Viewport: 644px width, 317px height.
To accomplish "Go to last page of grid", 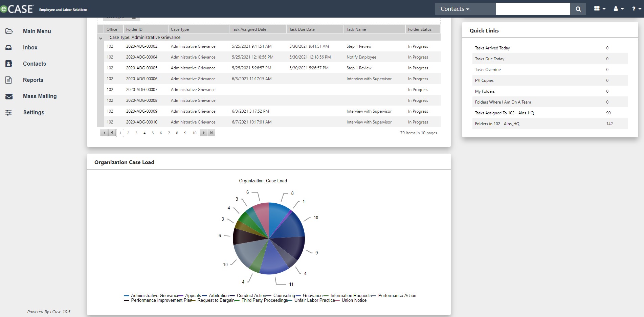I will [212, 133].
